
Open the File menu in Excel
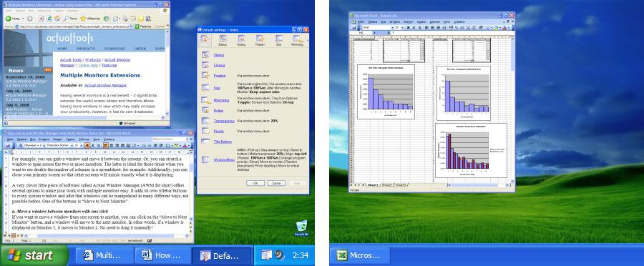tap(361, 21)
